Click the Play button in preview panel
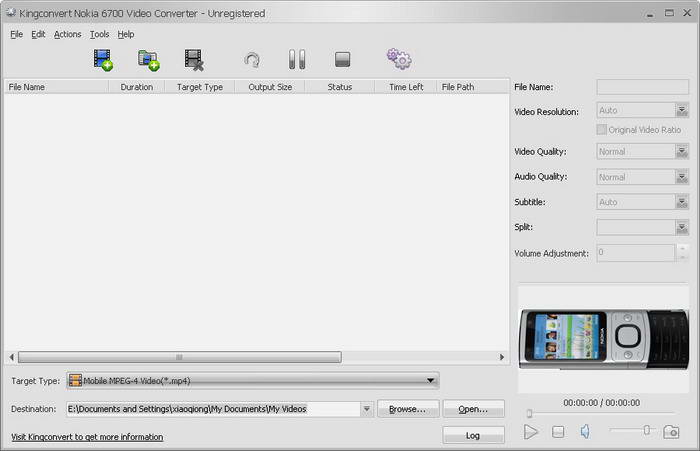Screen dimensions: 700x451 530,432
